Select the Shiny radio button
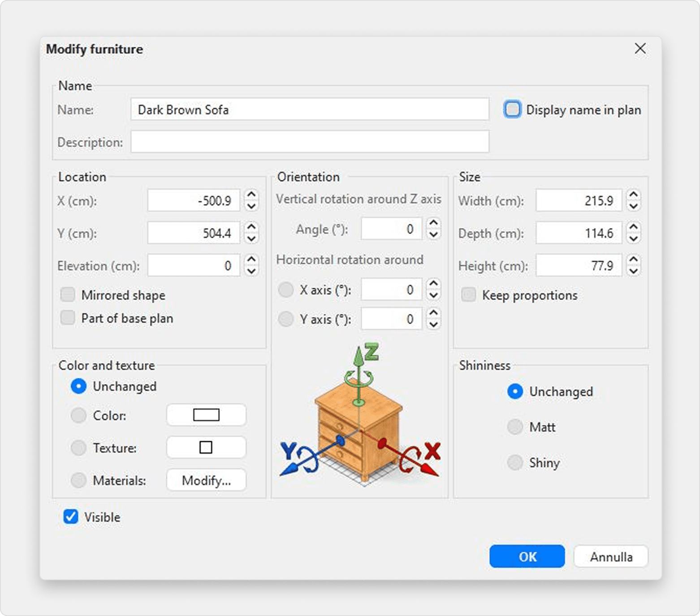This screenshot has height=616, width=700. [515, 462]
